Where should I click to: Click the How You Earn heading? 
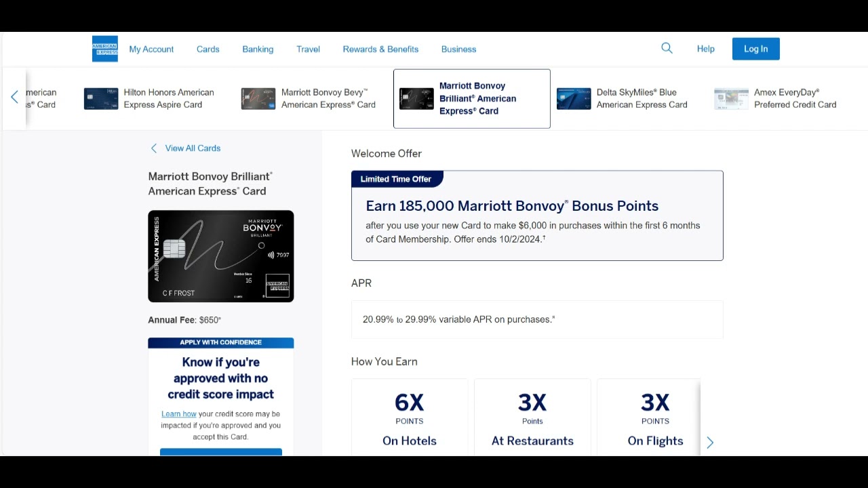tap(384, 361)
